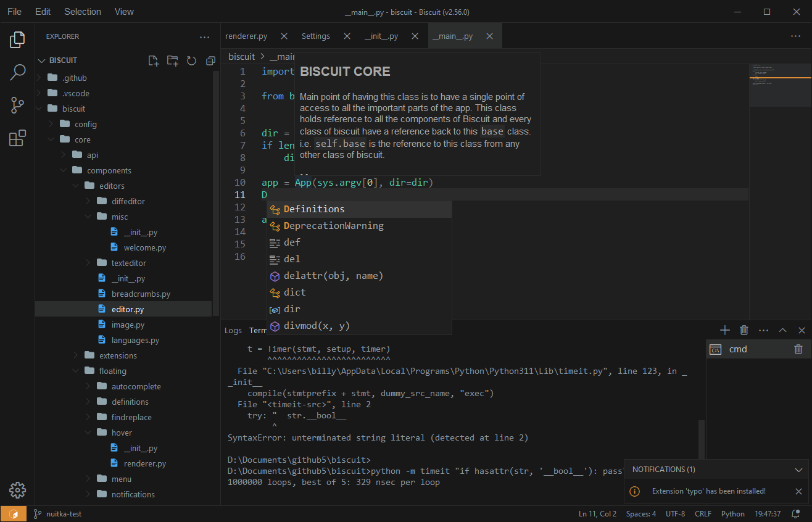Click the notification bell in status bar

point(796,513)
